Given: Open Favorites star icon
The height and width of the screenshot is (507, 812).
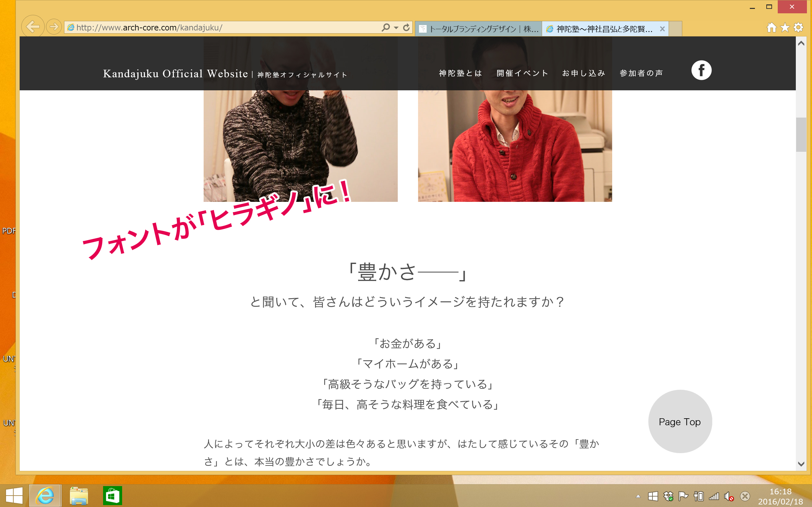Looking at the screenshot, I should (785, 28).
